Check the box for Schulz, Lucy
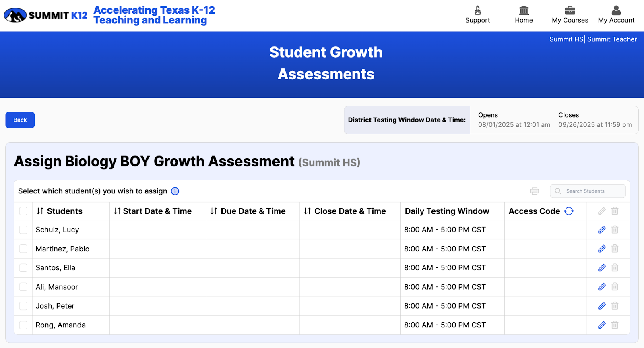The height and width of the screenshot is (348, 644). (23, 230)
